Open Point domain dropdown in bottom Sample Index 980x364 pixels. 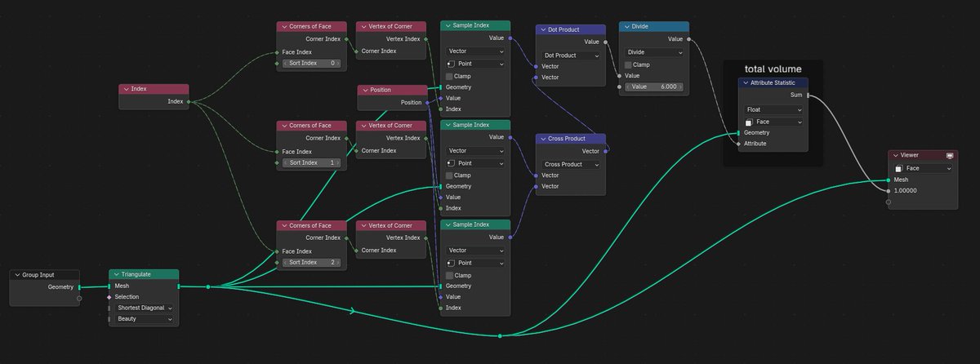(x=475, y=263)
